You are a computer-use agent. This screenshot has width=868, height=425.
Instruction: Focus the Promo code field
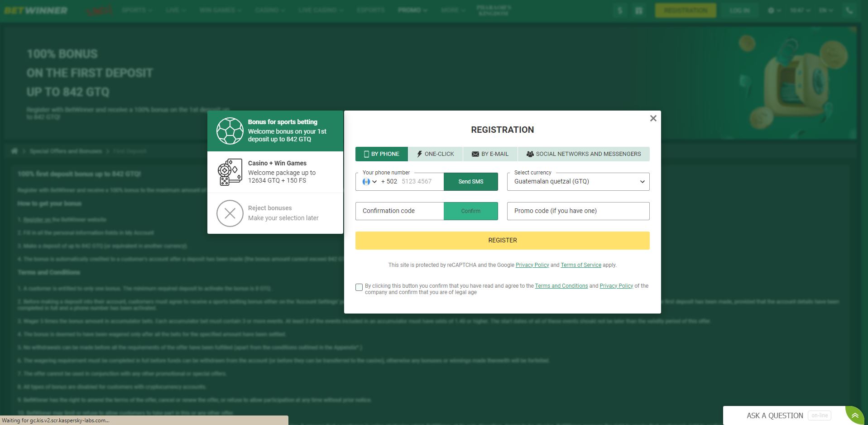[x=578, y=211]
